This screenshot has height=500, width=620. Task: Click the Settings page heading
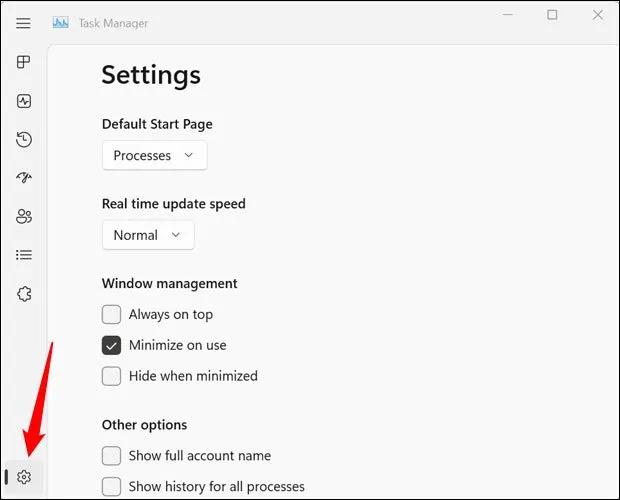tap(151, 74)
